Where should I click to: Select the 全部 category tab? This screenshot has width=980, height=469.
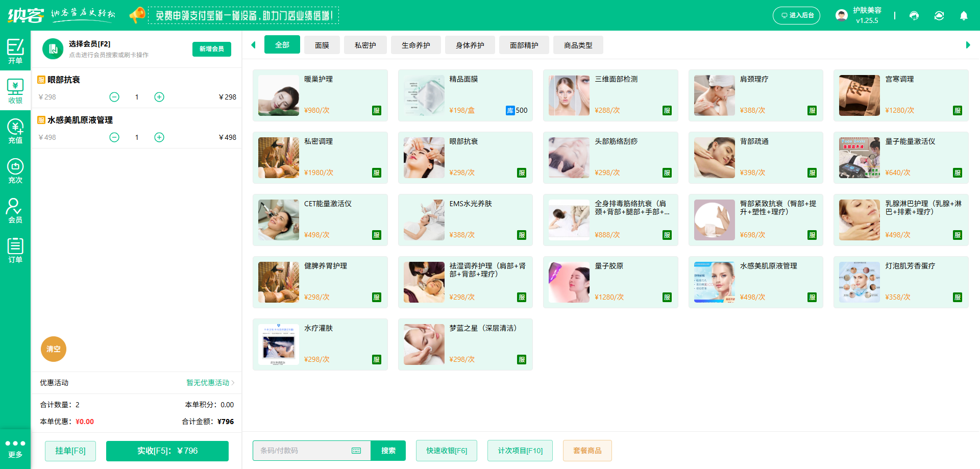tap(282, 45)
